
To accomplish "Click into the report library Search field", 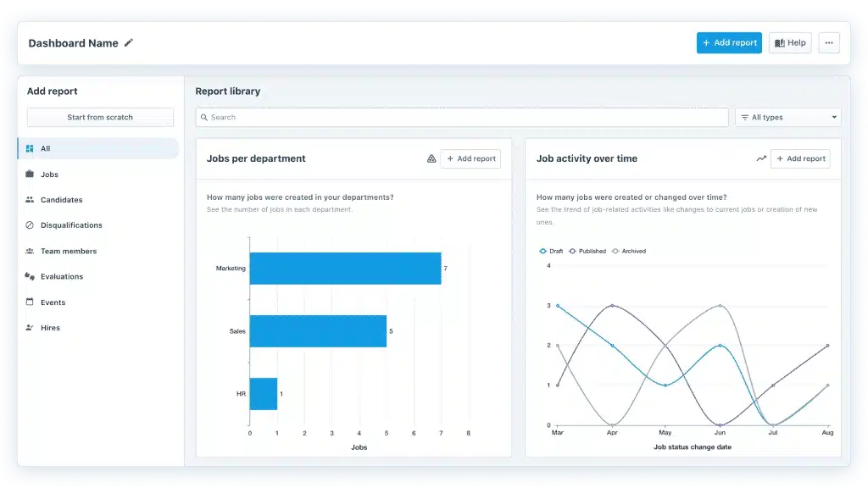I will click(x=462, y=118).
